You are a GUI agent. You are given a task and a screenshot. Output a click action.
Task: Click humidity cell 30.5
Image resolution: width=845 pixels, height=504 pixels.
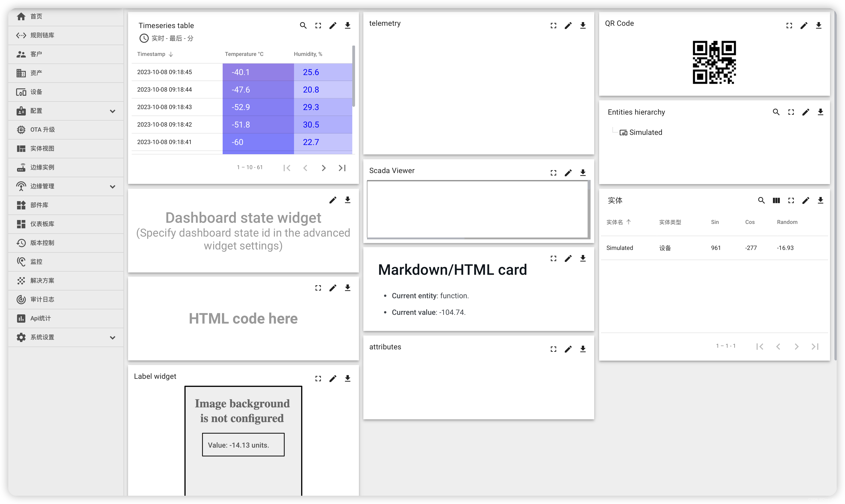323,125
